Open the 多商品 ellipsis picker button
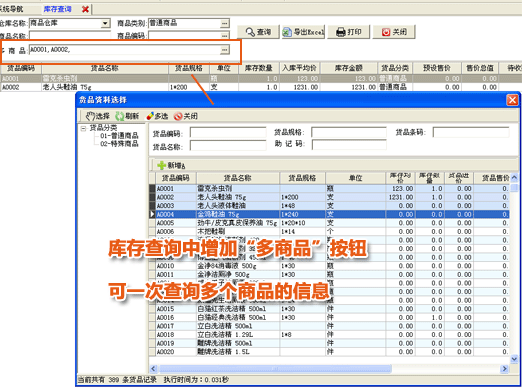 point(225,50)
